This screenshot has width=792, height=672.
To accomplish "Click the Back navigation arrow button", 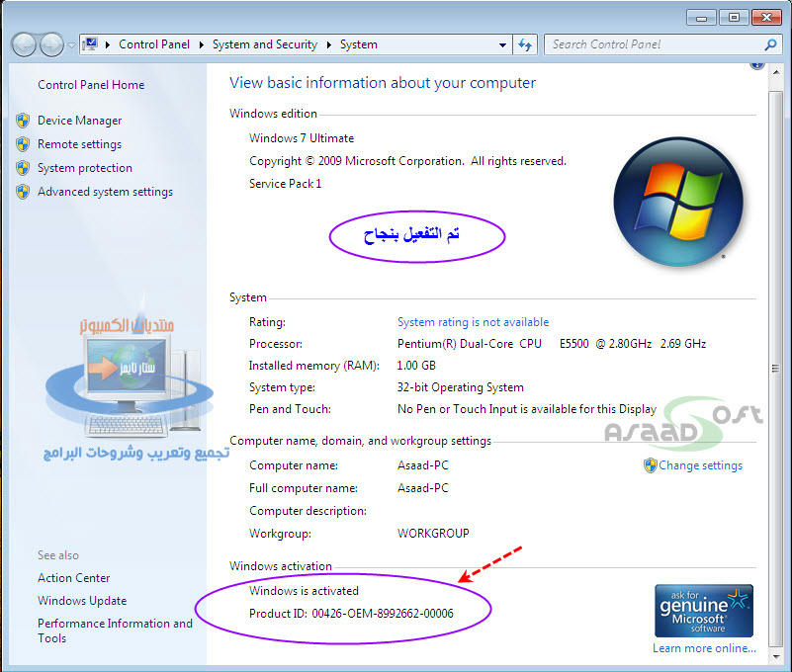I will point(25,44).
